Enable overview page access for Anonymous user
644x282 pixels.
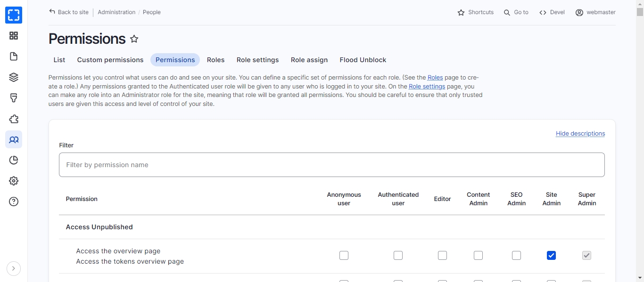[344, 255]
